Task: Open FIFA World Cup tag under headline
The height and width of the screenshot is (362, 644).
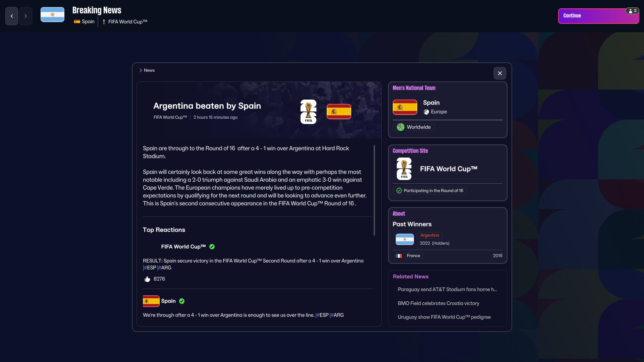Action: point(170,117)
